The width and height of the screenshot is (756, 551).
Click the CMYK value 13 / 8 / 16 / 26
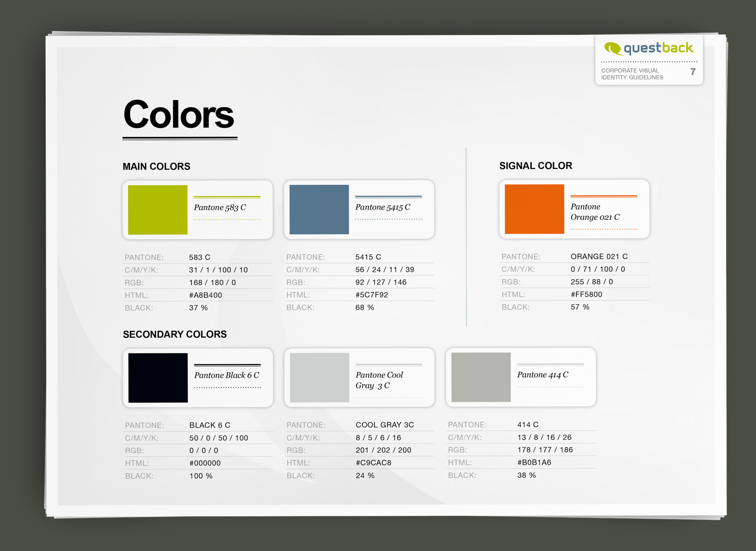(x=545, y=437)
